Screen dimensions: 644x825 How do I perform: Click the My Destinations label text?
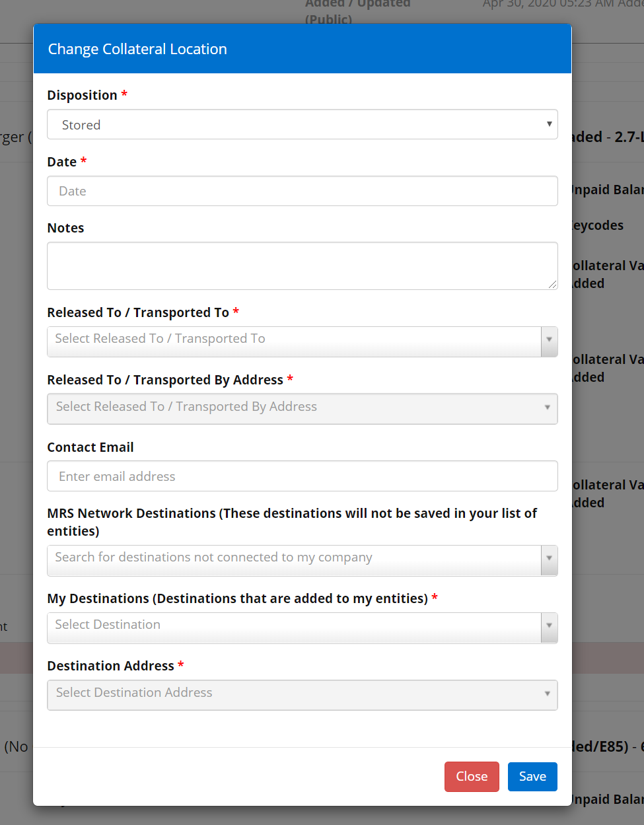tap(238, 598)
